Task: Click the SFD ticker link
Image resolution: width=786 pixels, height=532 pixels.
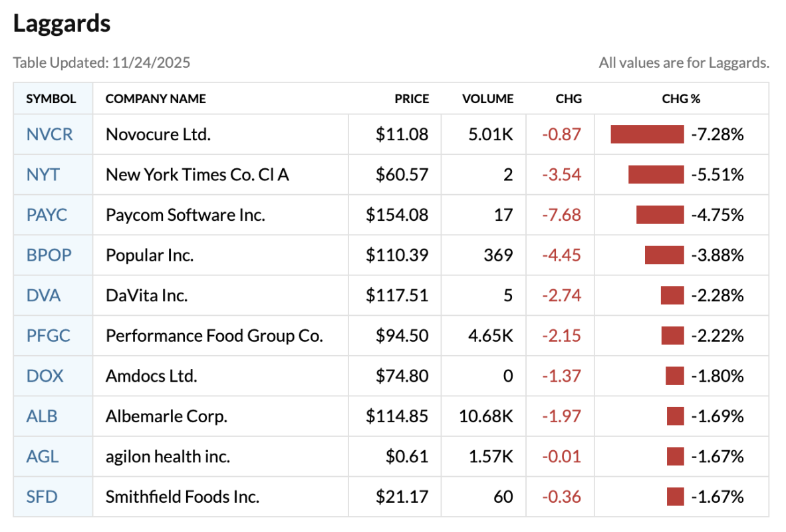Action: (x=42, y=497)
